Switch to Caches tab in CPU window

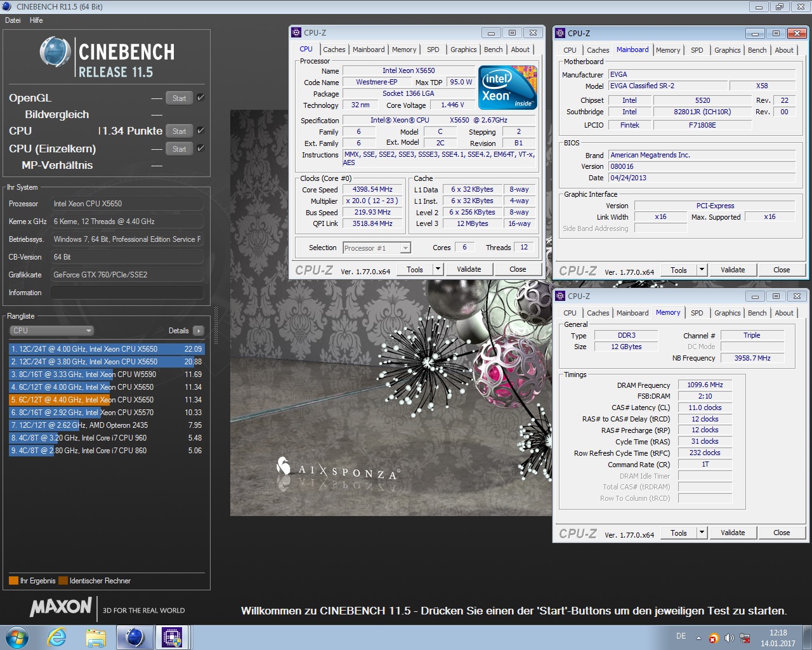point(334,50)
